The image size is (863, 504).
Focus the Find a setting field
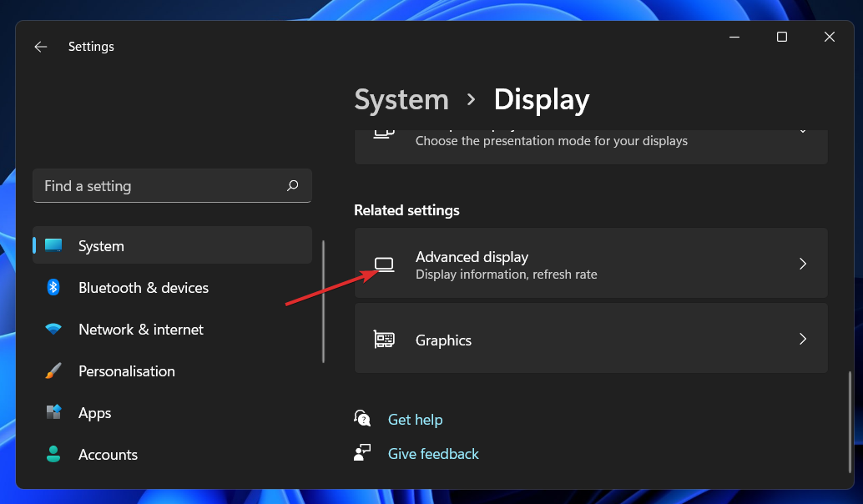[172, 186]
